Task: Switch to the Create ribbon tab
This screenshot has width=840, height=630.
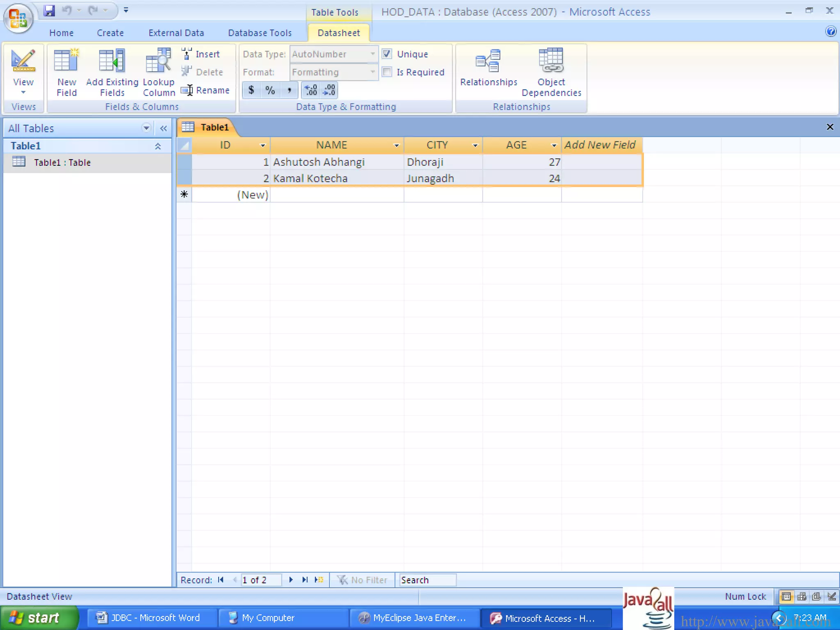Action: (110, 33)
